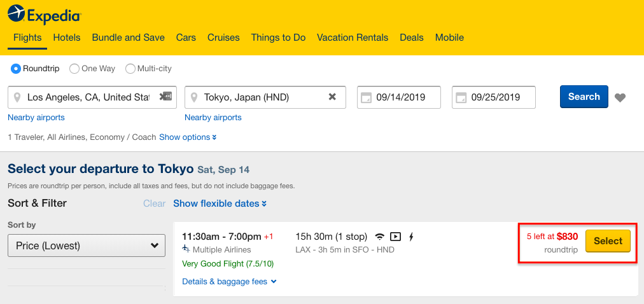The width and height of the screenshot is (644, 304).
Task: Click the Tokyo, Japan (HND) destination field
Action: 265,97
